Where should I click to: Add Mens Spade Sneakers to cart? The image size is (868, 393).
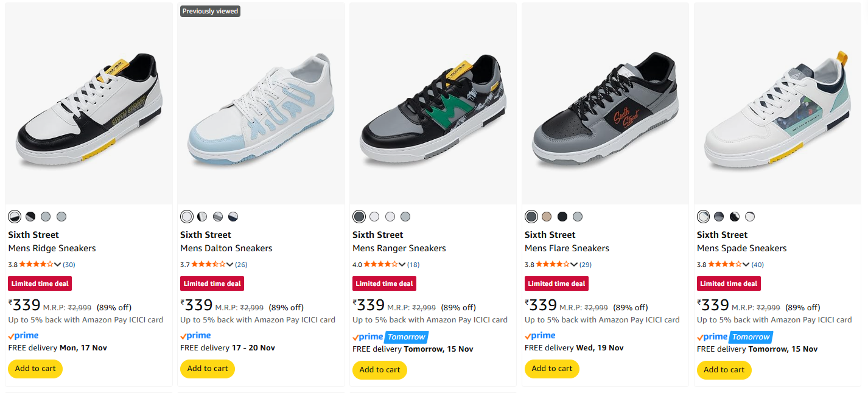(x=724, y=369)
